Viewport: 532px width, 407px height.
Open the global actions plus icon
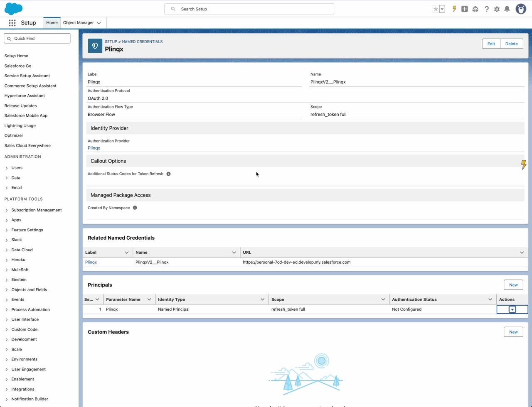[465, 9]
